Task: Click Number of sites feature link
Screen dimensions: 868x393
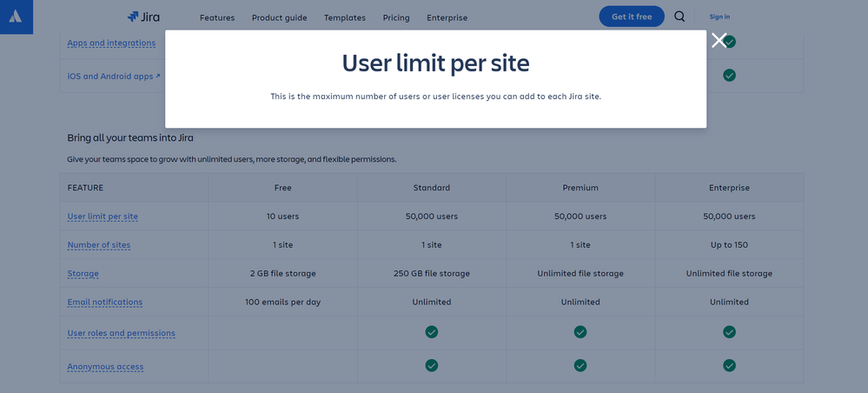Action: [98, 245]
